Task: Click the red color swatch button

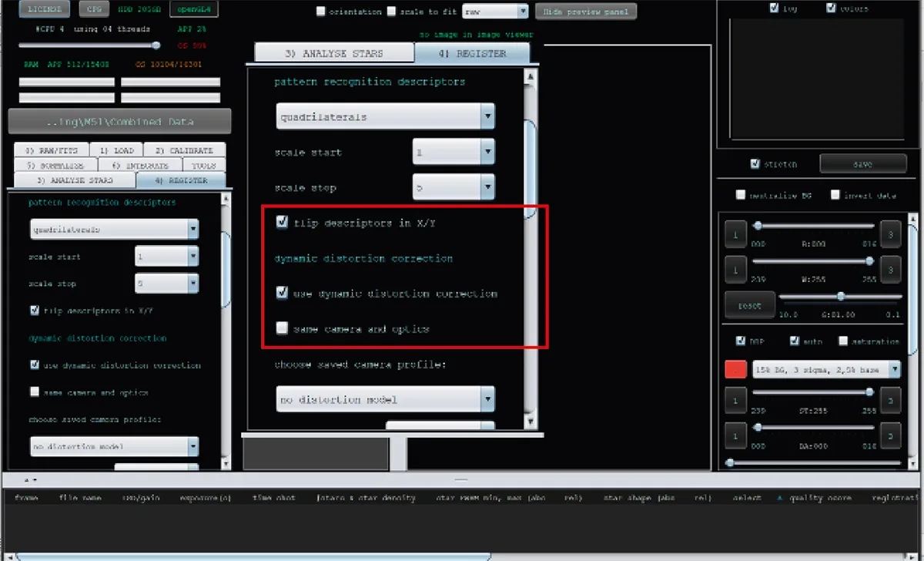Action: (x=735, y=369)
